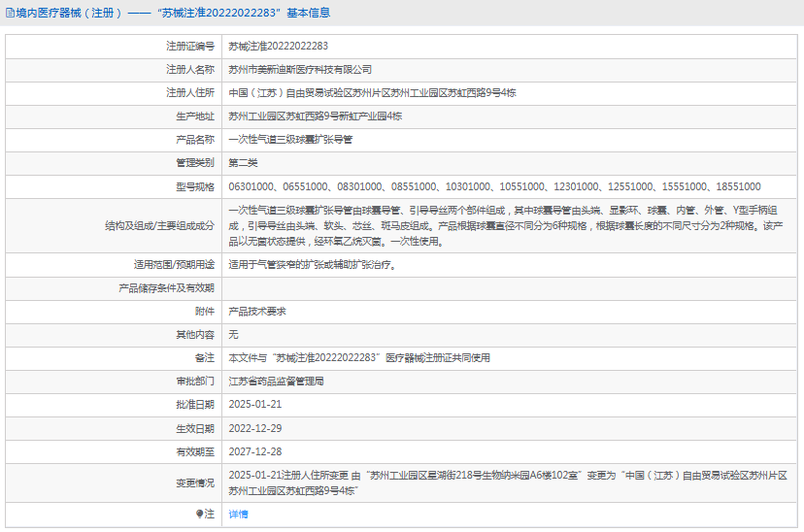This screenshot has height=532, width=804.
Task: Click the 结构及组成/主要组成成分 label
Action: click(159, 225)
